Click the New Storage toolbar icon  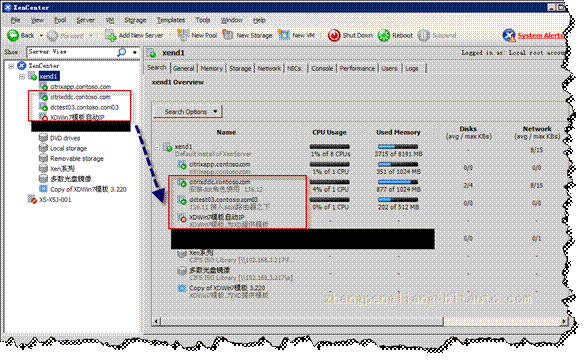[x=228, y=35]
